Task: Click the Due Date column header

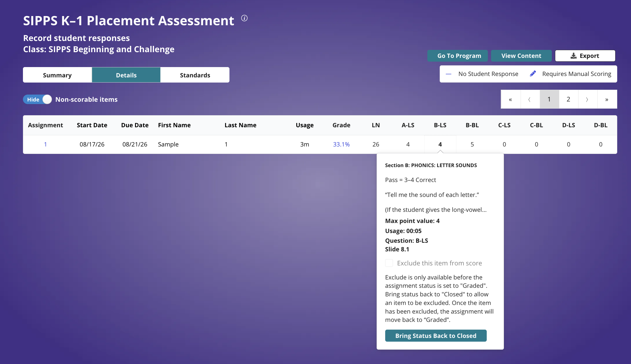Action: click(135, 125)
